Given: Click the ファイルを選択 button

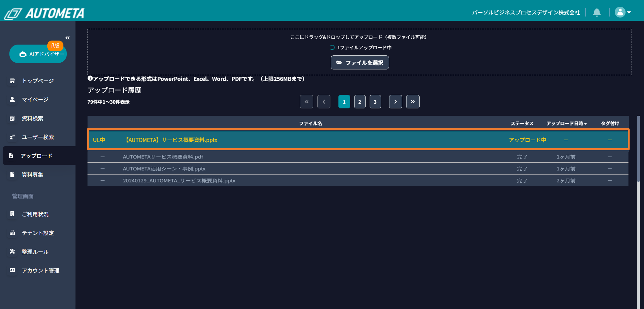Looking at the screenshot, I should point(360,62).
